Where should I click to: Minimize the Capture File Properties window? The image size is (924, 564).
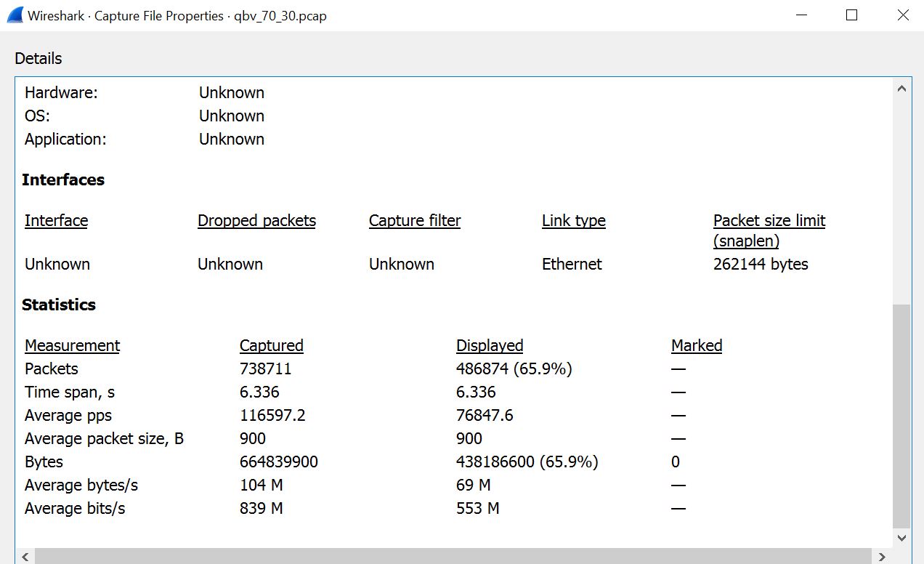tap(801, 15)
